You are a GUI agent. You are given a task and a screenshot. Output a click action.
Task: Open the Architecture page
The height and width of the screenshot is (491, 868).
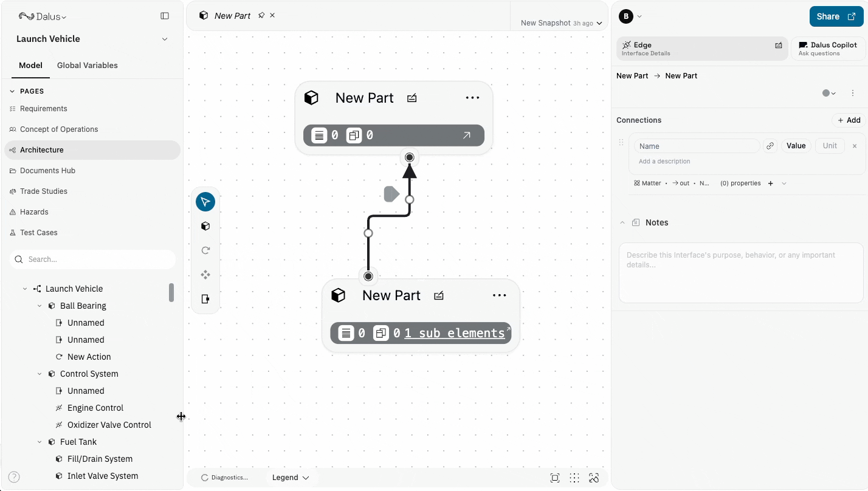click(92, 150)
